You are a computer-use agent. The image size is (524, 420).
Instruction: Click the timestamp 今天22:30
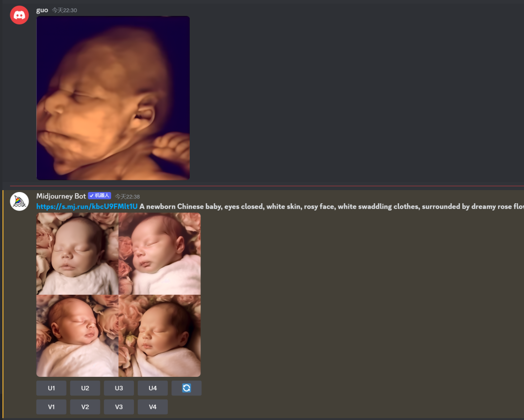(65, 10)
